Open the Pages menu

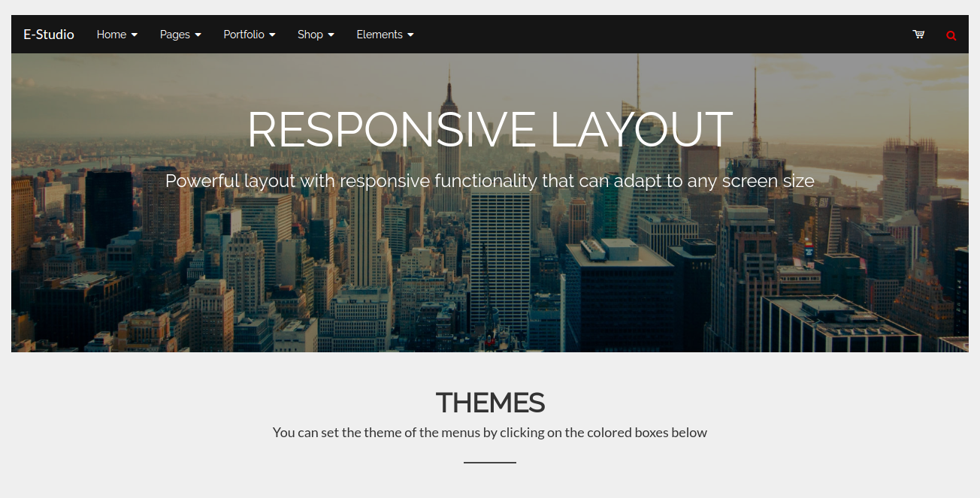click(x=180, y=35)
